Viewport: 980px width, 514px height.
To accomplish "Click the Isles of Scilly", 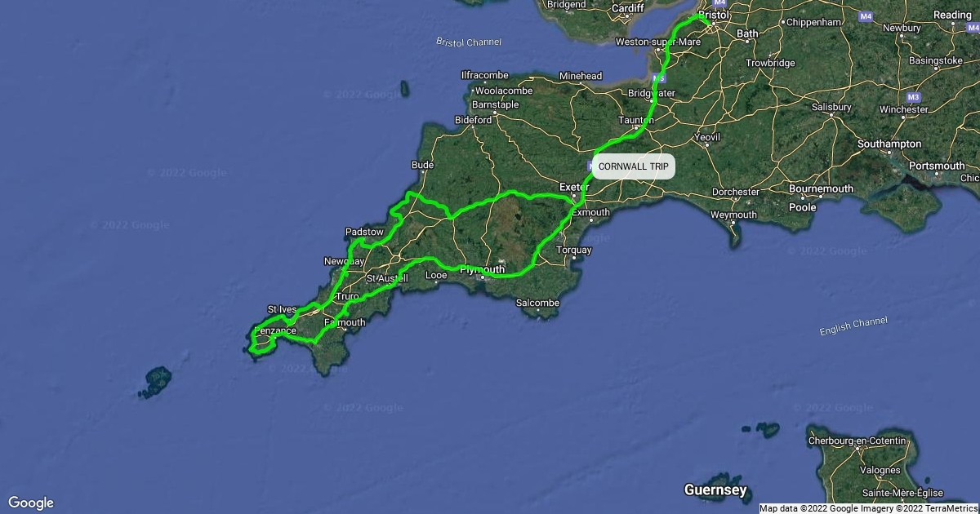I will 156,382.
